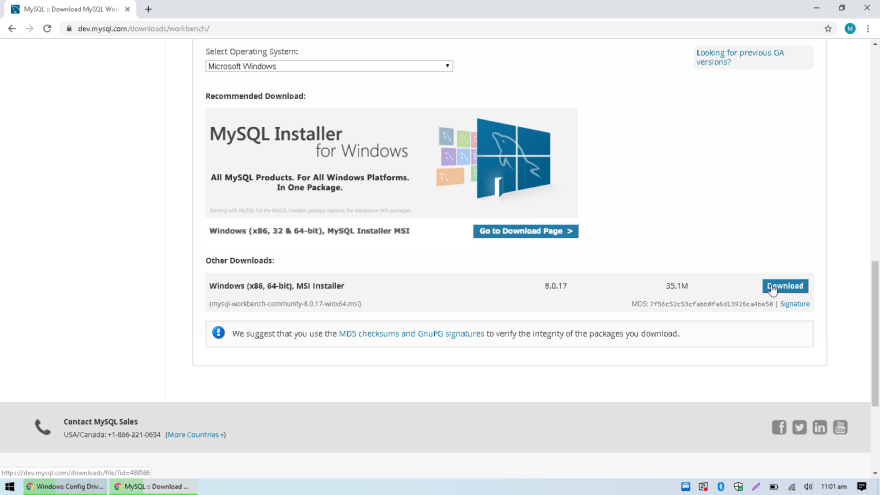Click the tray icon with the red dot

tap(703, 487)
